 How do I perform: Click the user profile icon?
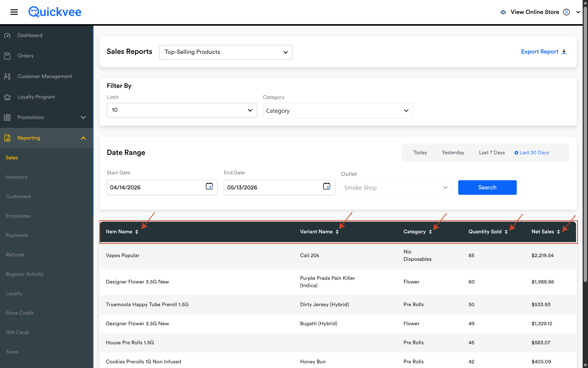click(x=566, y=12)
